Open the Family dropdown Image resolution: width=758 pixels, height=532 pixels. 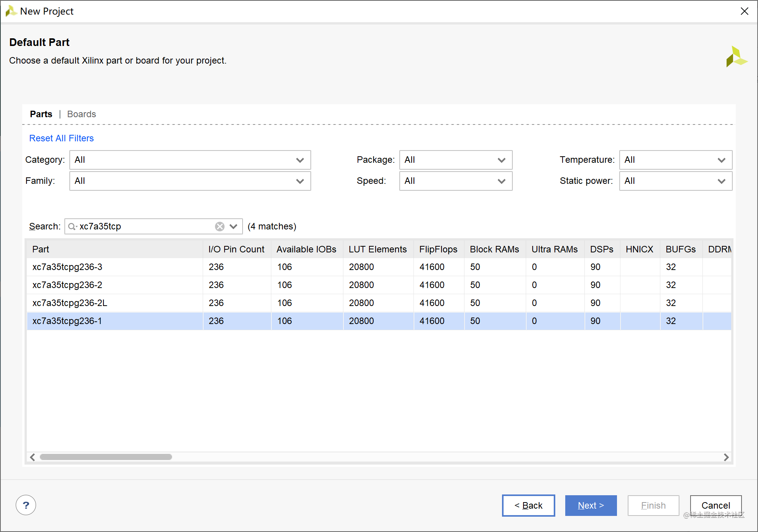(190, 181)
